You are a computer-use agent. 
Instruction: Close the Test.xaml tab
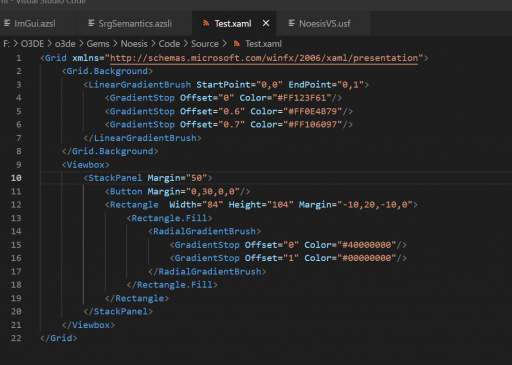tap(266, 23)
